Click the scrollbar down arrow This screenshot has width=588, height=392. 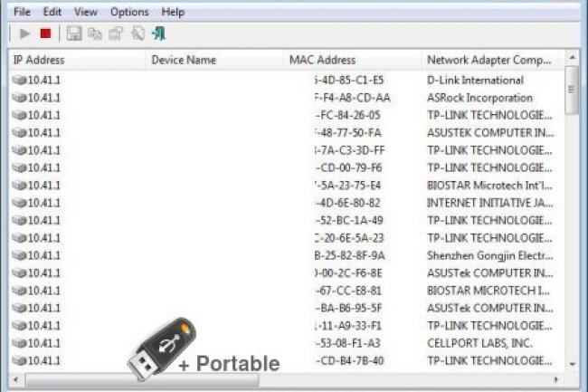572,361
